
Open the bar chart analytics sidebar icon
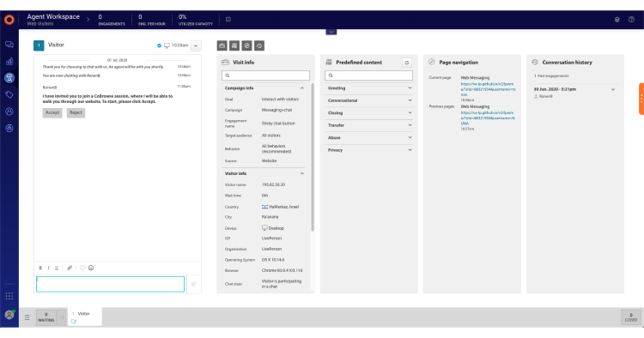tap(9, 62)
